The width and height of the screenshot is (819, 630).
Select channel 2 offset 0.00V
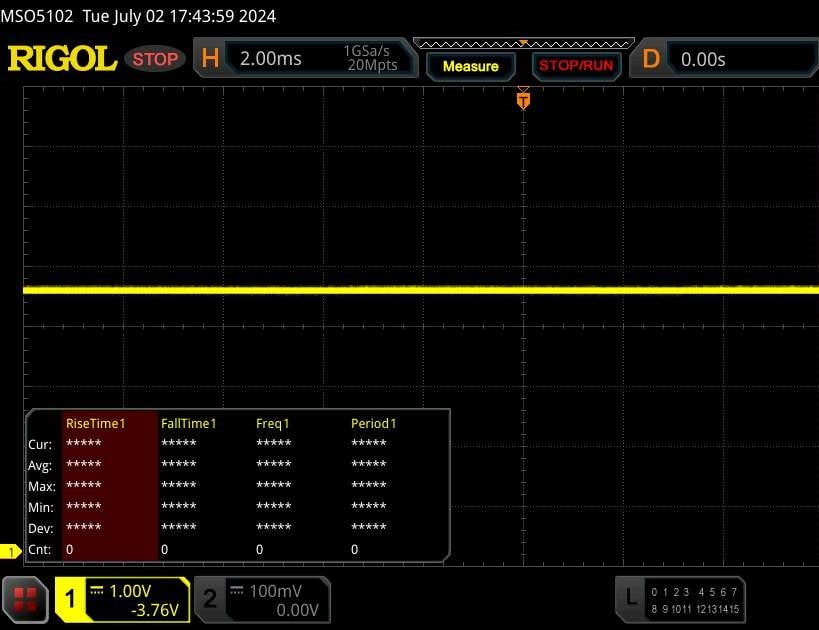pyautogui.click(x=298, y=610)
